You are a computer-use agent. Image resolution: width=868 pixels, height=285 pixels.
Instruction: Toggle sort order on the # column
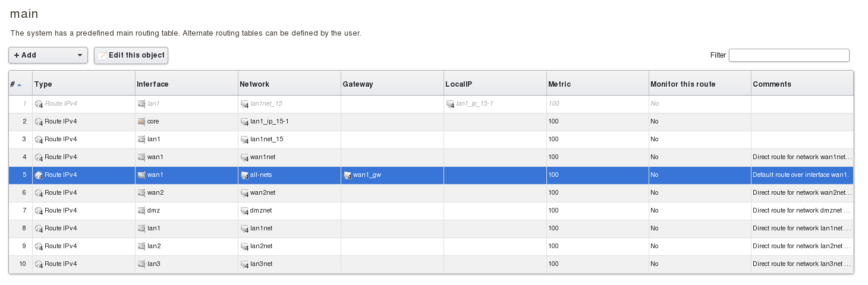[x=16, y=84]
